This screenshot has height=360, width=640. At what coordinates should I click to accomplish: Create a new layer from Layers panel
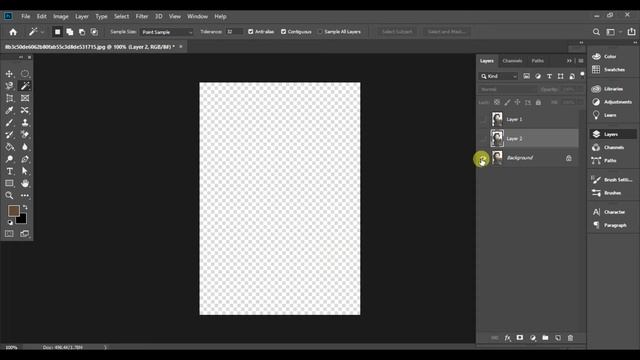(x=558, y=338)
